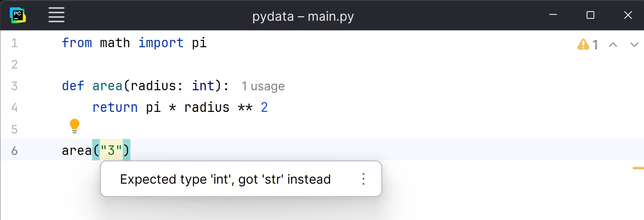Close the pydata – main.py window

pos(628,15)
